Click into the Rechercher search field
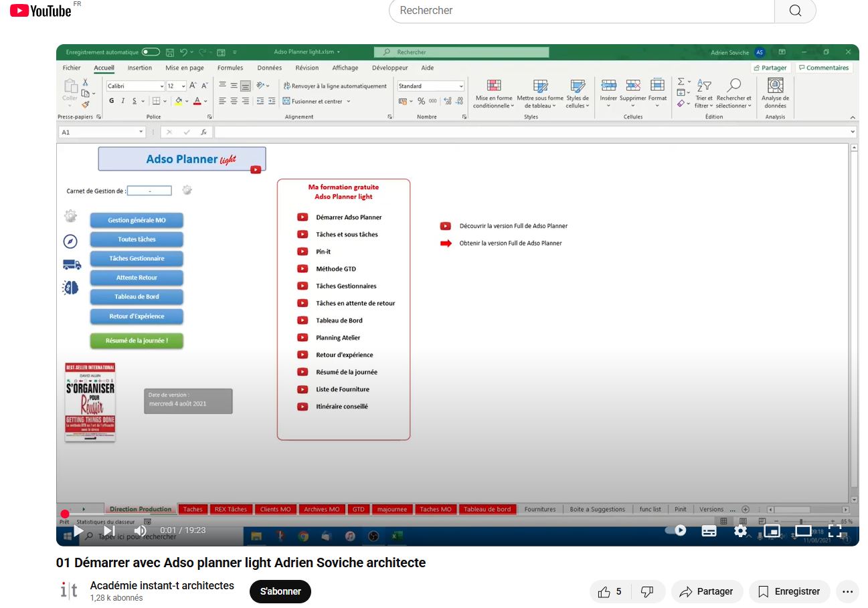868x608 pixels. coord(581,11)
